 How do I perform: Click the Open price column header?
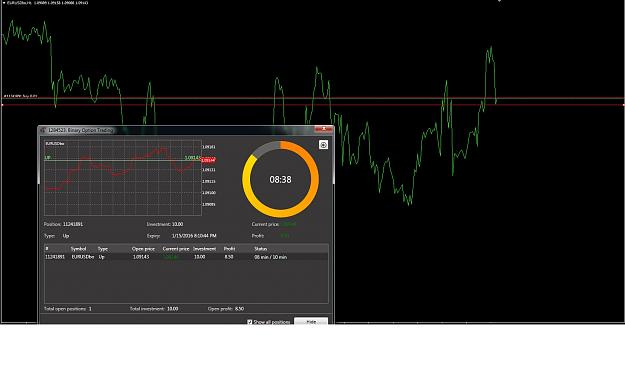(x=143, y=249)
